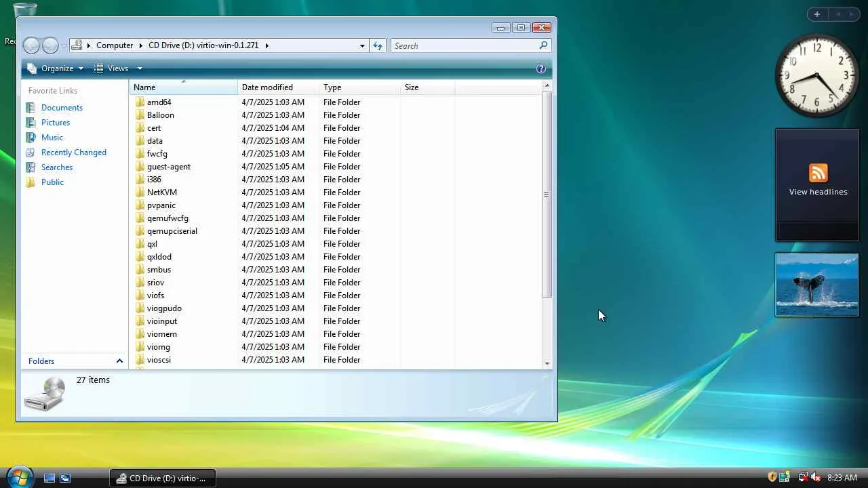
Task: Sort files by the Type column header
Action: (359, 87)
